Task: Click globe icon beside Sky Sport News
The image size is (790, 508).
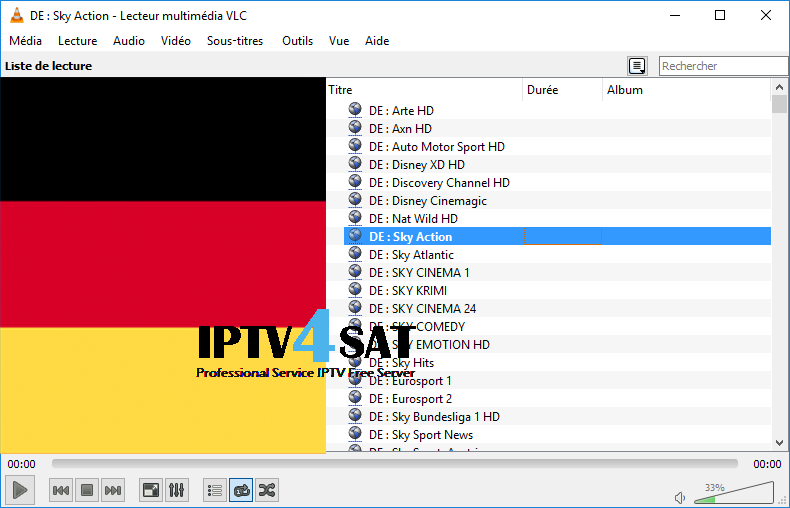Action: [x=355, y=433]
